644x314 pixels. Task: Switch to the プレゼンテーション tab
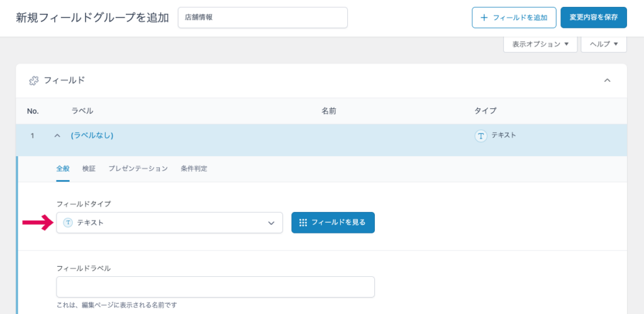click(138, 169)
